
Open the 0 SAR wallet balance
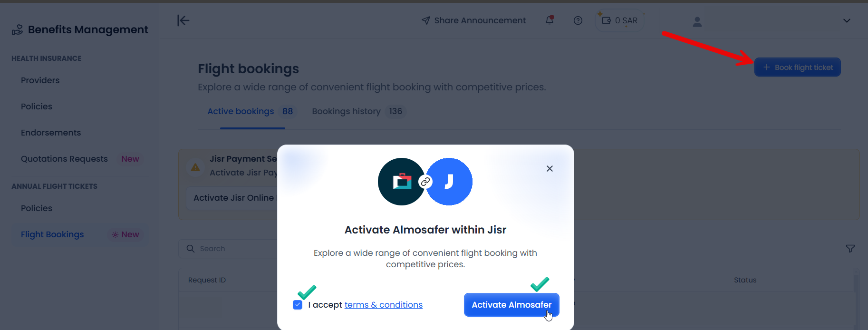click(620, 21)
